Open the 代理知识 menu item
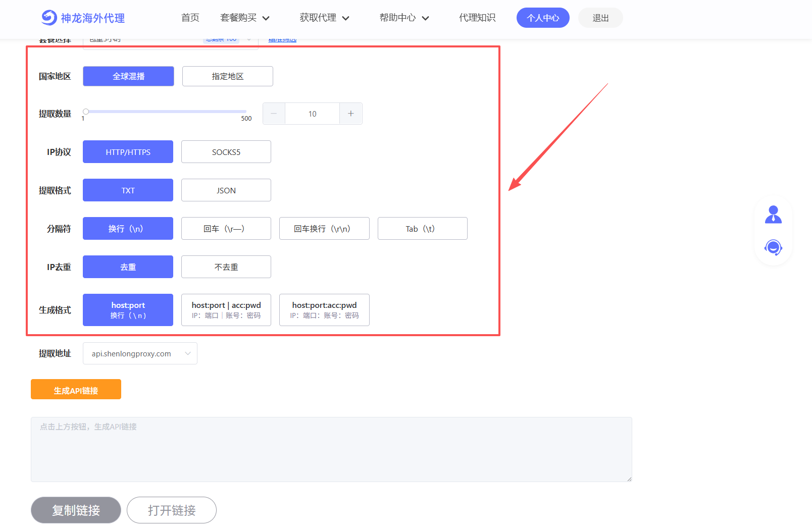The width and height of the screenshot is (812, 530). tap(477, 18)
